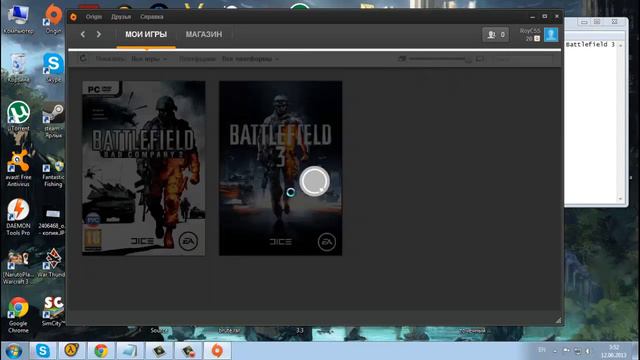Open the Recycle Bin desktop icon
The width and height of the screenshot is (640, 360).
click(x=18, y=67)
